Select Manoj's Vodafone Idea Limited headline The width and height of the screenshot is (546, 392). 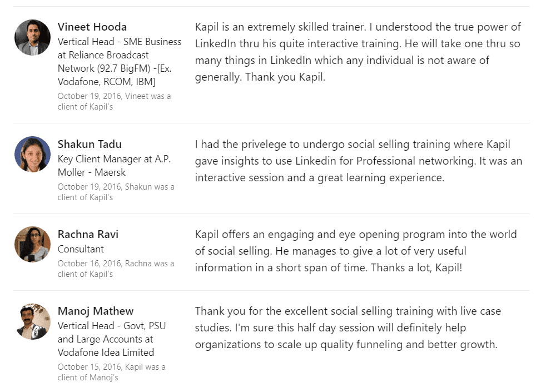(x=112, y=339)
